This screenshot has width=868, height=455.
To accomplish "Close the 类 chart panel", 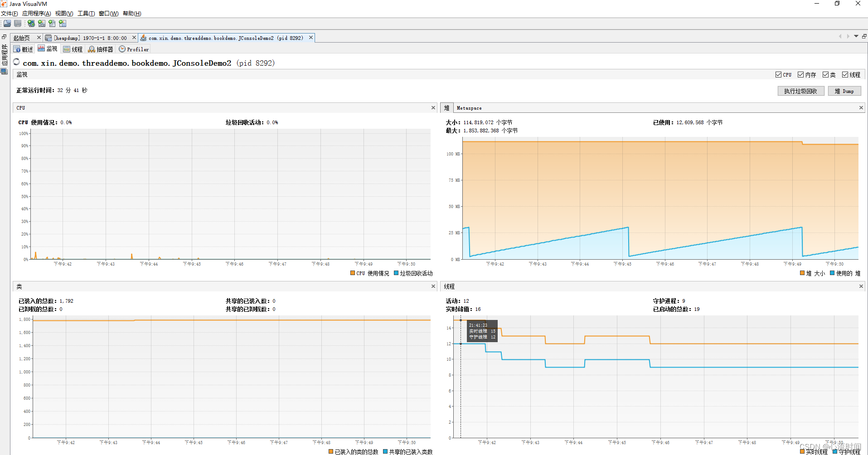I will [433, 286].
